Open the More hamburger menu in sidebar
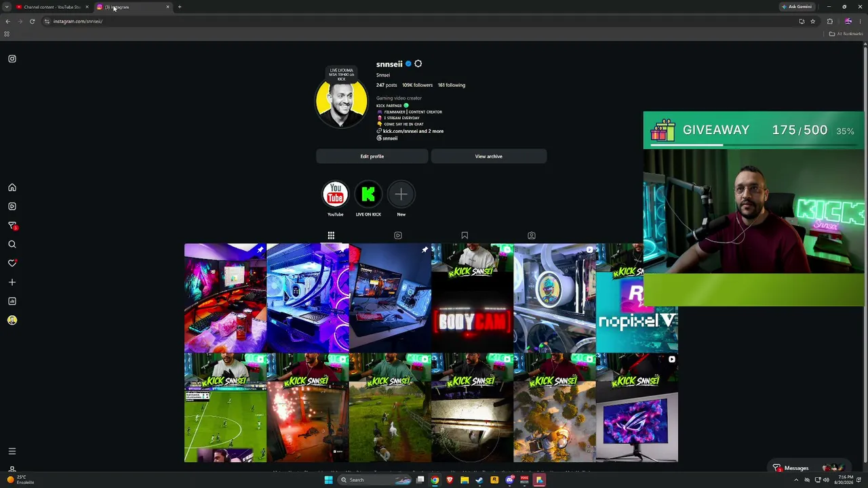The height and width of the screenshot is (488, 868). point(12,451)
